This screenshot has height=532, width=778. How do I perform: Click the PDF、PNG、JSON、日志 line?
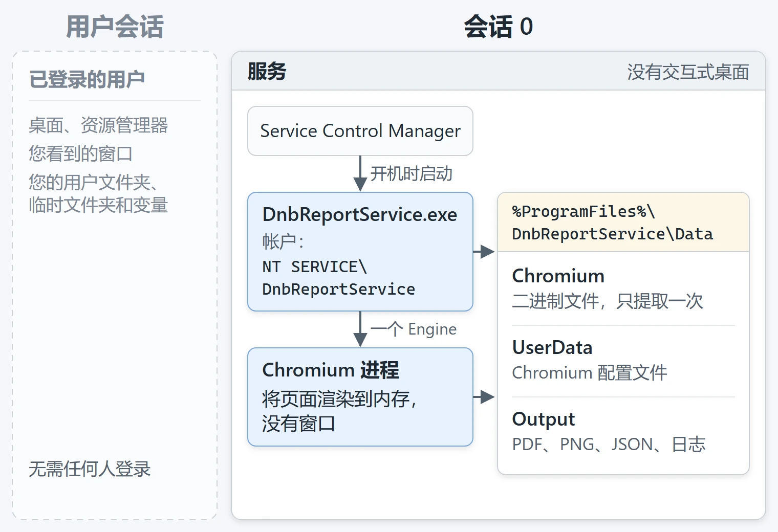pos(609,444)
